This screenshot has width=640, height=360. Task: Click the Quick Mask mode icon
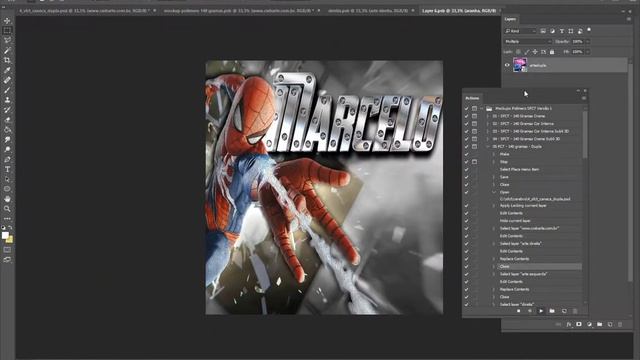click(7, 250)
